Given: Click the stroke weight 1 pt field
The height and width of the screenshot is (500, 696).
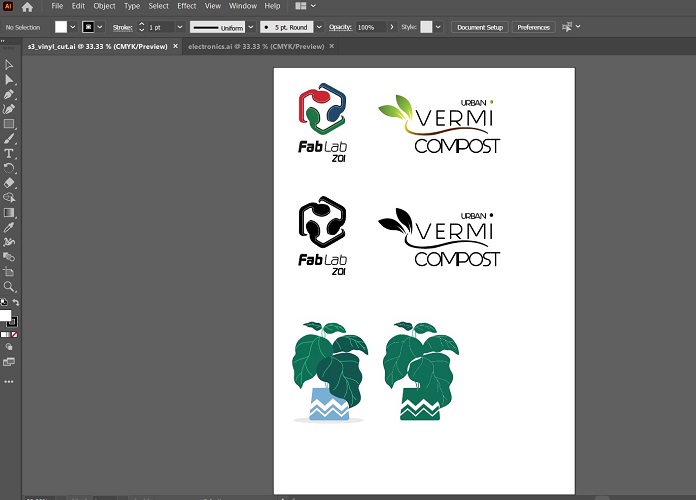Looking at the screenshot, I should pos(161,27).
